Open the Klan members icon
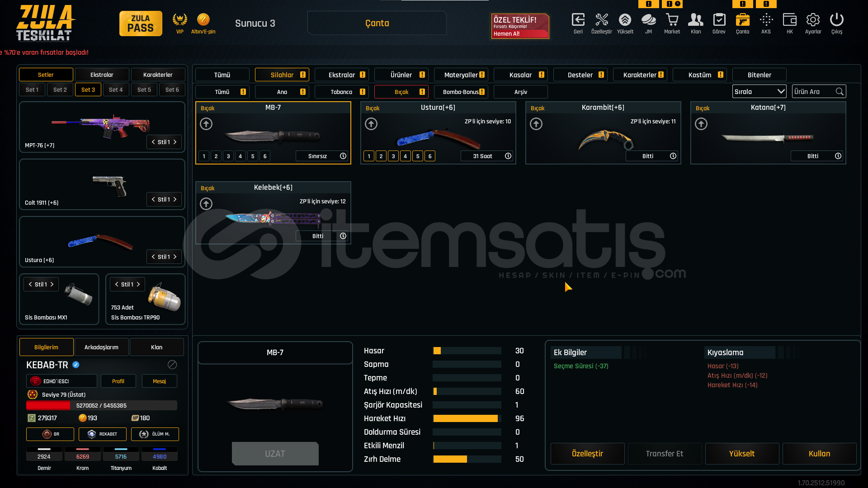Viewport: 868px width, 488px height. click(696, 20)
